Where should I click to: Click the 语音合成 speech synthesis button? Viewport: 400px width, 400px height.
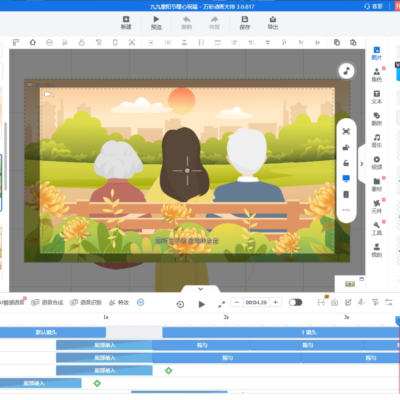(47, 302)
